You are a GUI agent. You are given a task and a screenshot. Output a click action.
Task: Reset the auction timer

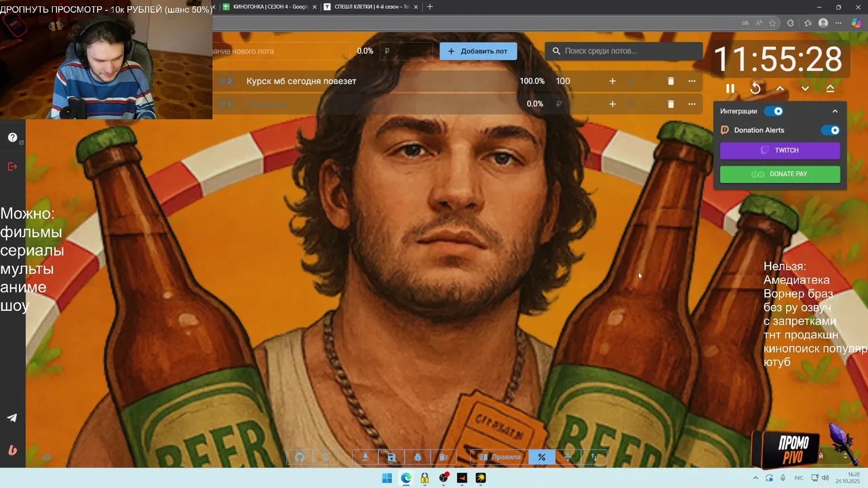point(755,88)
